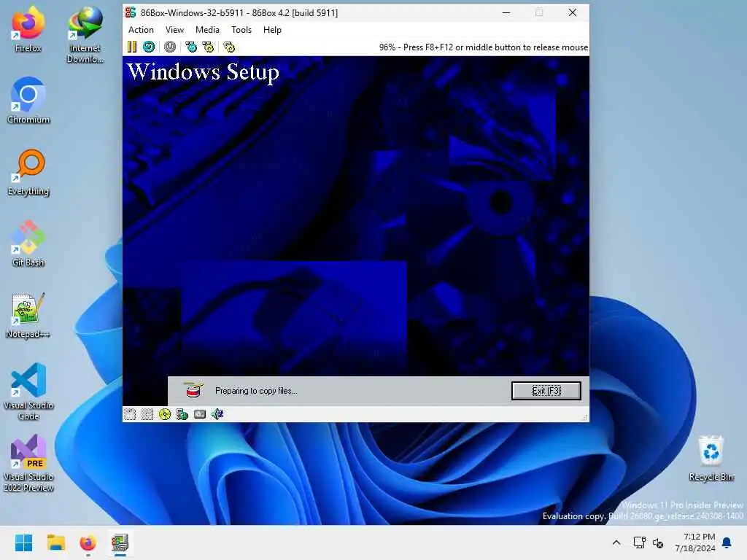
Task: Click the 86Box window title bar text
Action: [x=239, y=13]
